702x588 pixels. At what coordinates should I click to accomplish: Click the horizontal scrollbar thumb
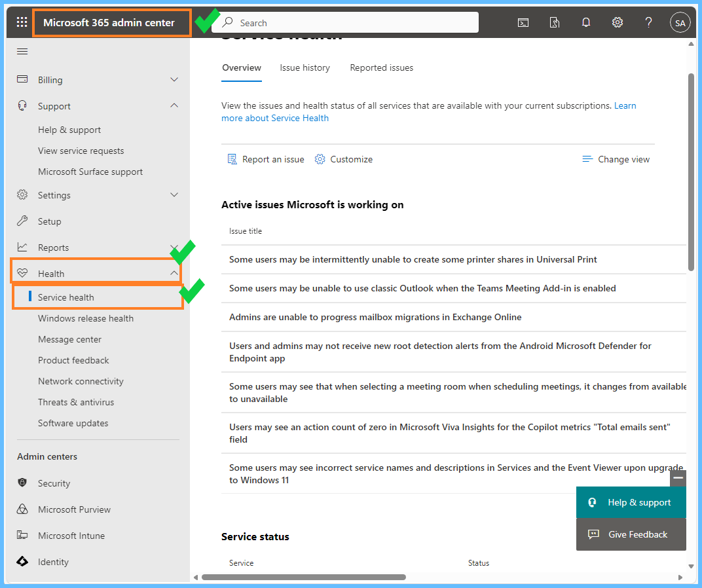point(304,578)
